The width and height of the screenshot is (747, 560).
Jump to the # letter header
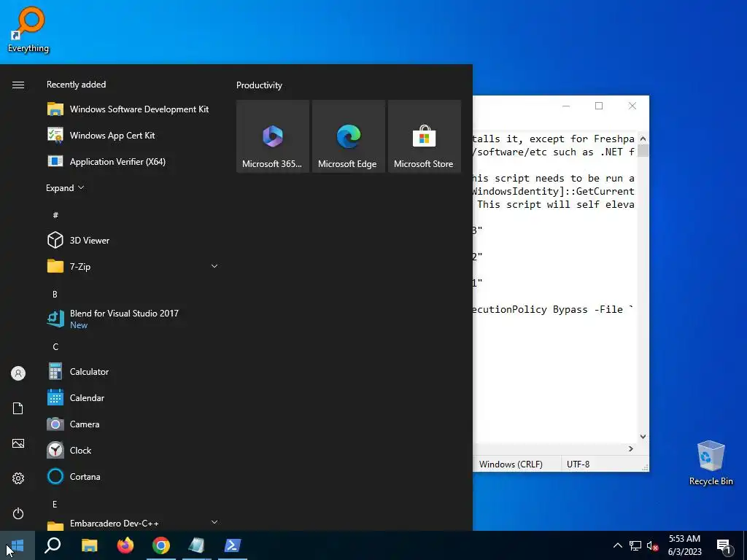[x=55, y=215]
